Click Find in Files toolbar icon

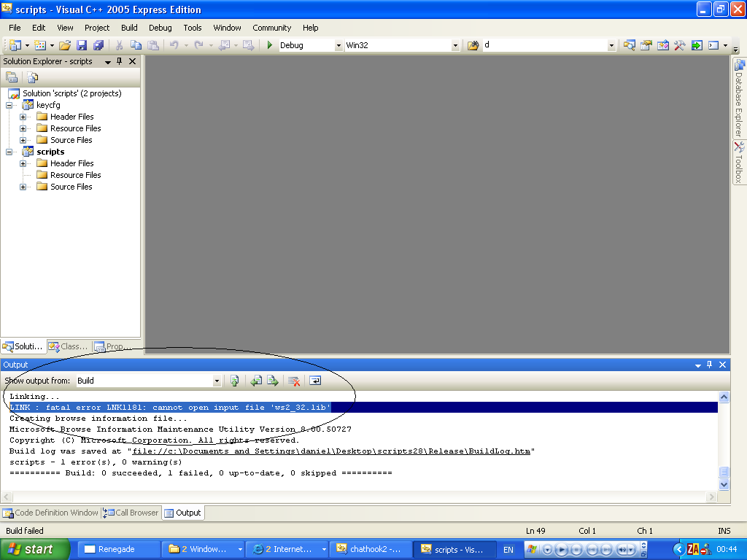(x=473, y=45)
